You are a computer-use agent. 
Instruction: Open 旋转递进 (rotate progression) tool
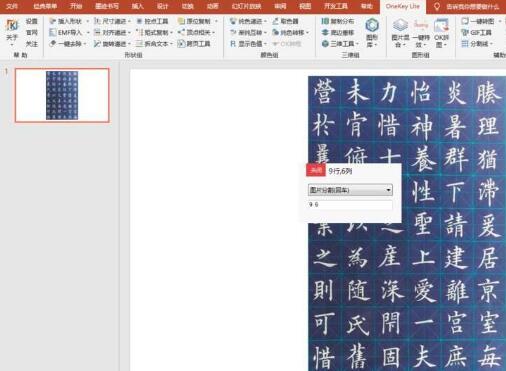pos(110,44)
